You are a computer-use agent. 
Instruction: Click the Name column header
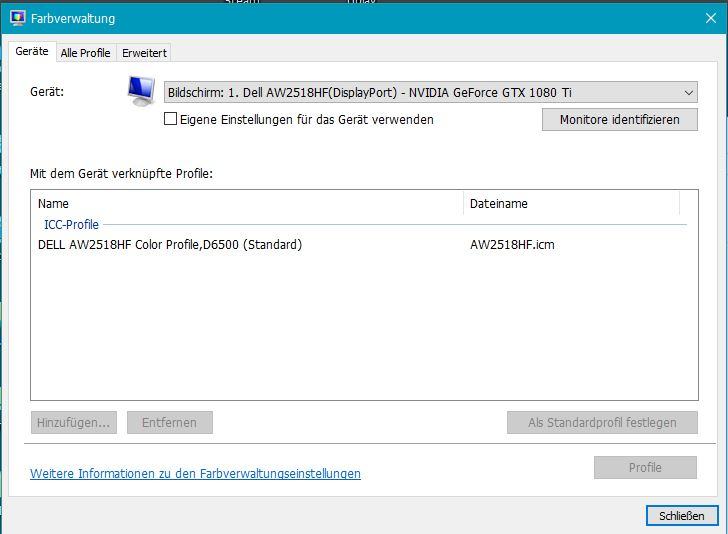247,203
